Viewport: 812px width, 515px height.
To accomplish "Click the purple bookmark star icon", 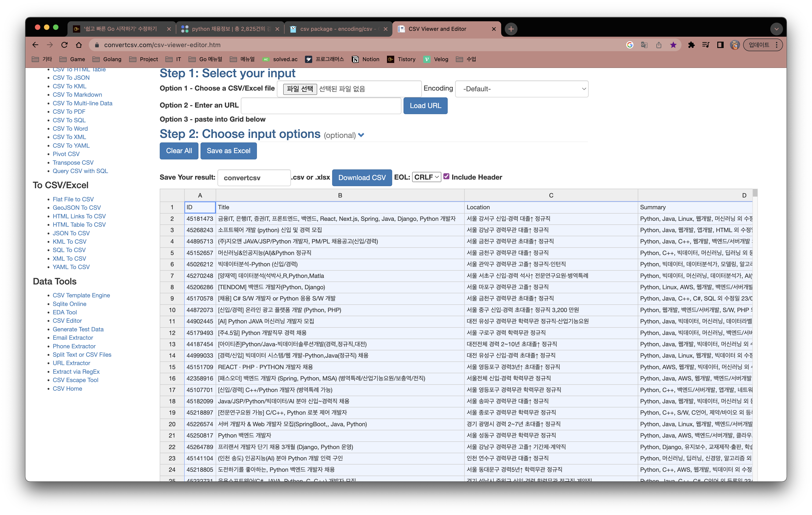I will tap(673, 45).
